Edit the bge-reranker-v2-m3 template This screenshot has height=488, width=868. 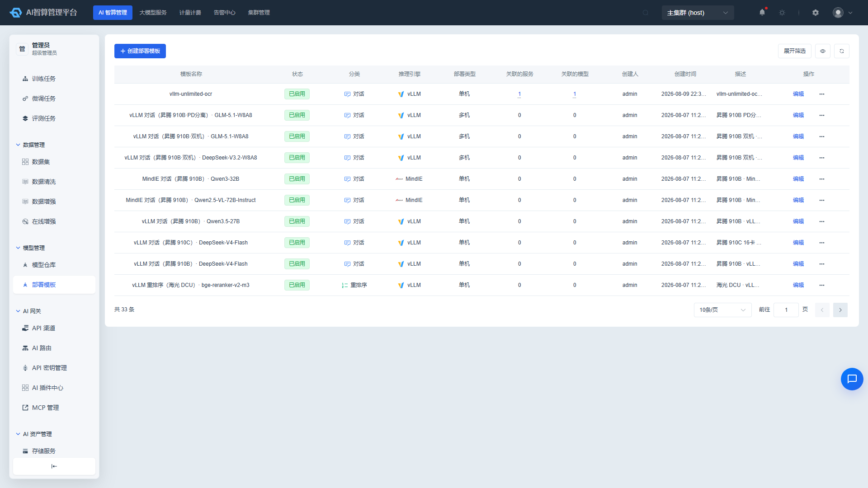pyautogui.click(x=798, y=285)
